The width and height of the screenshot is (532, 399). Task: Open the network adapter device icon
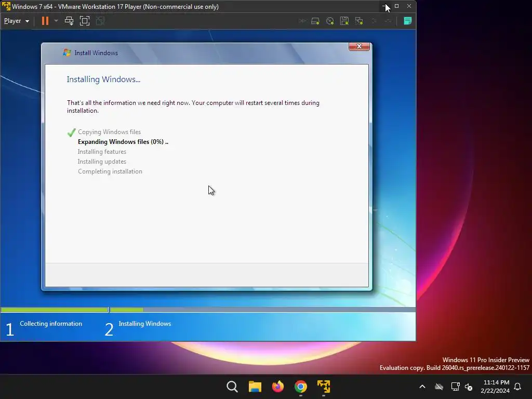pyautogui.click(x=359, y=21)
